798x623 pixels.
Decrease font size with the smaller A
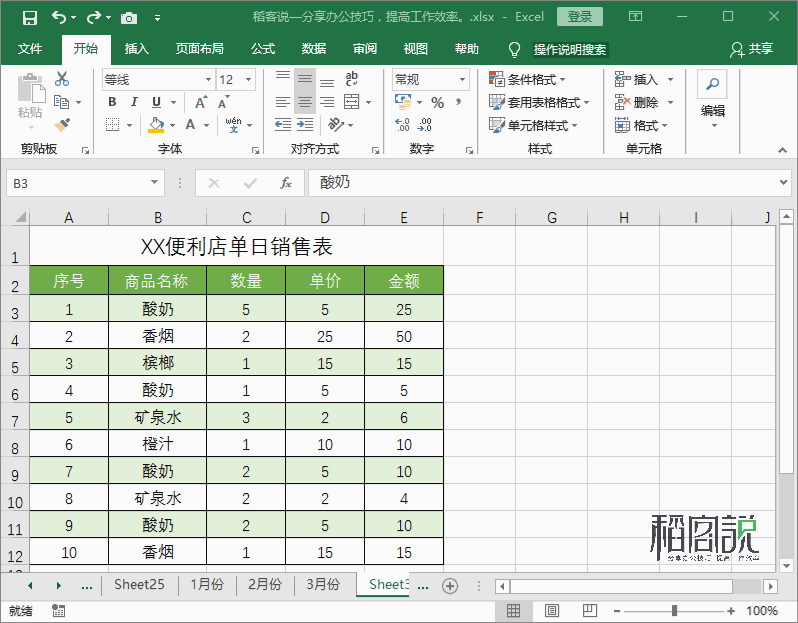point(223,102)
